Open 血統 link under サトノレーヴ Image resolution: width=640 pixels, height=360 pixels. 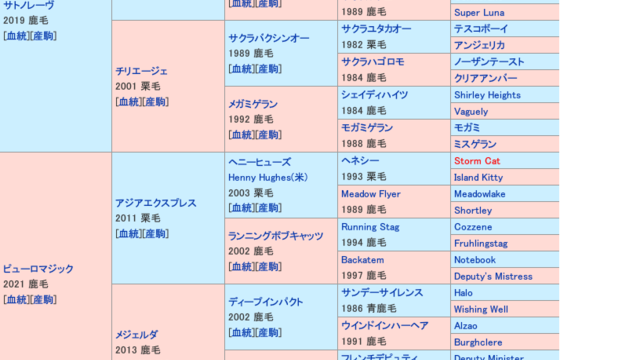pos(16,36)
